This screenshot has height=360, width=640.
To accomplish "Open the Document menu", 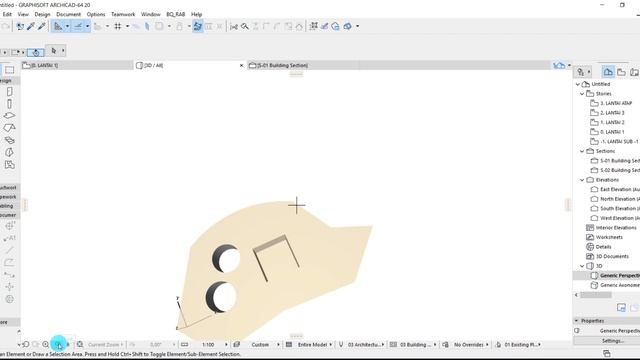I will tap(68, 14).
